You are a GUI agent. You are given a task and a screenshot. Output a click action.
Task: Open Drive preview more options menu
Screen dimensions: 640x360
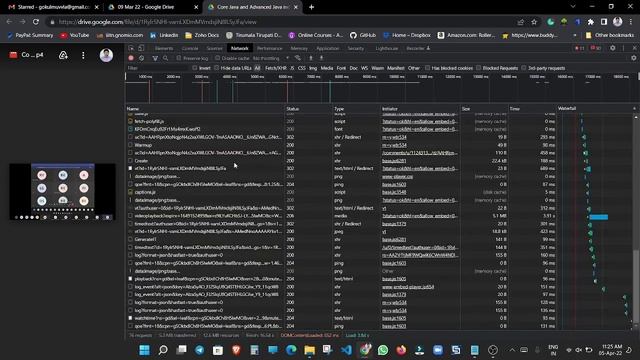point(83,55)
